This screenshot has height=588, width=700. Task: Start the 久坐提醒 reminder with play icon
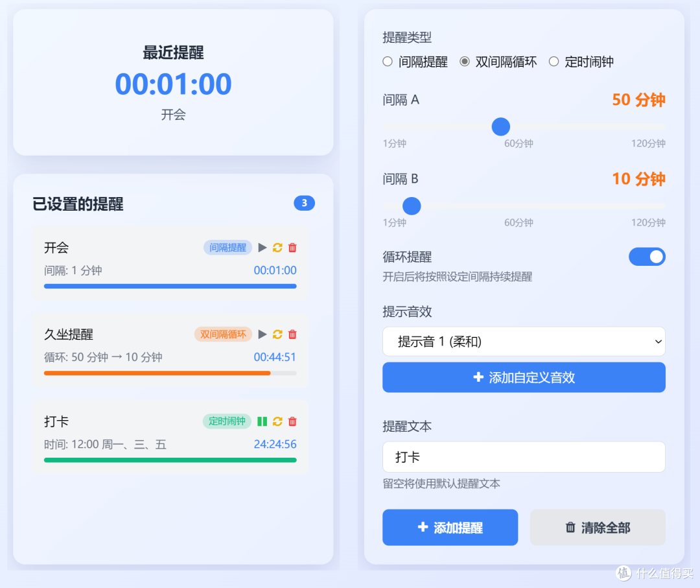click(262, 334)
